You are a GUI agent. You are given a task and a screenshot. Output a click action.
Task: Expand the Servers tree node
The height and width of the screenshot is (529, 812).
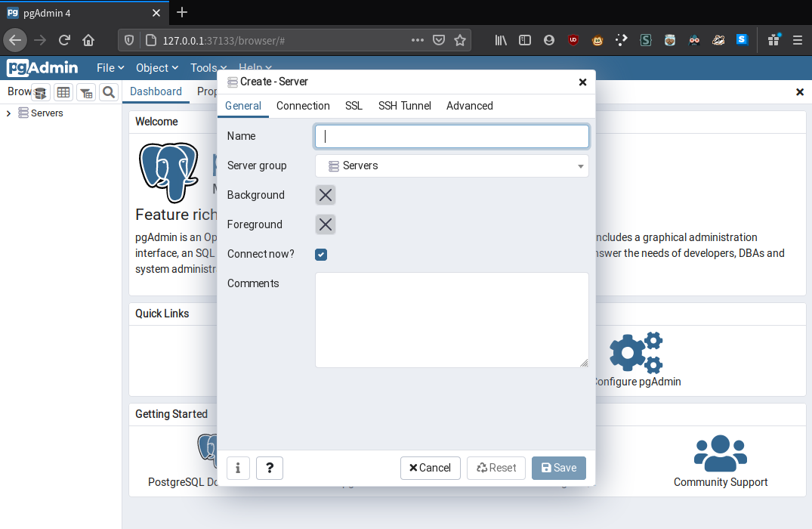coord(8,113)
